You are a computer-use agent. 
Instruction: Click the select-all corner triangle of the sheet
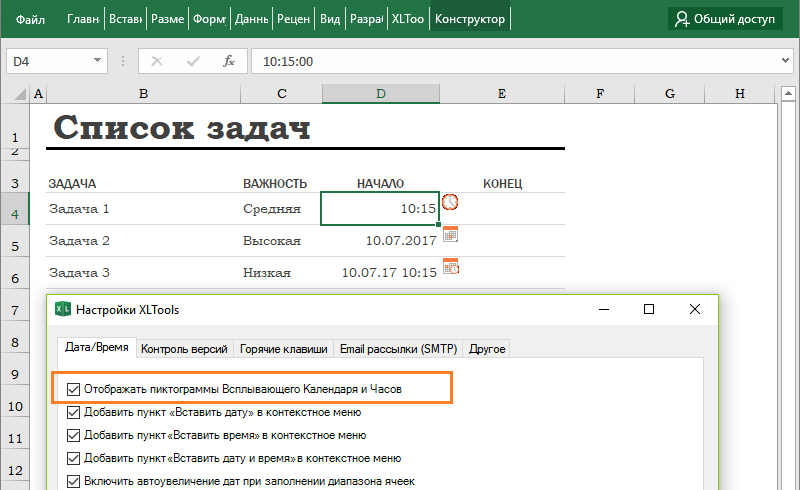(19, 94)
